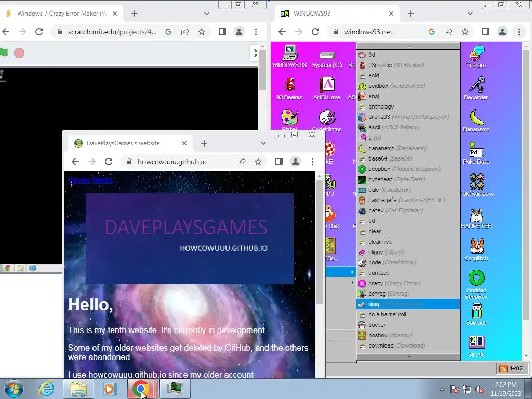Open tab search chevron in Scratch window
Image resolution: width=532 pixels, height=399 pixels.
click(x=207, y=14)
